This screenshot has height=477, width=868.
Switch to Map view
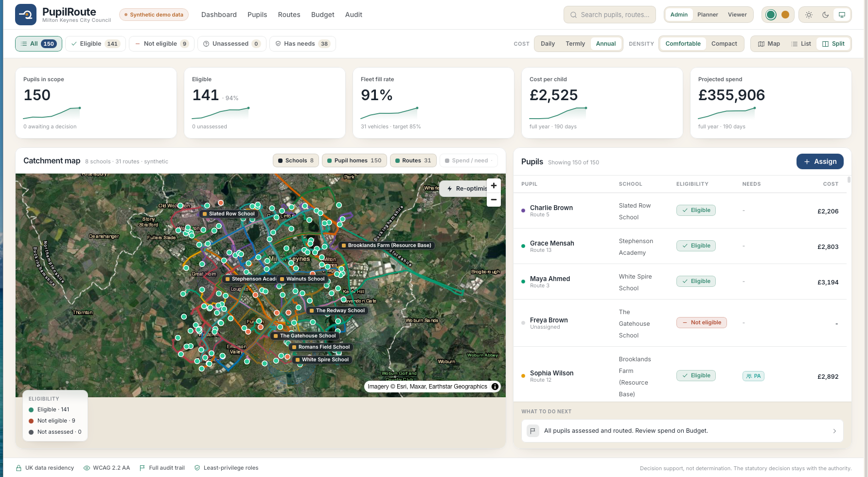pos(769,44)
